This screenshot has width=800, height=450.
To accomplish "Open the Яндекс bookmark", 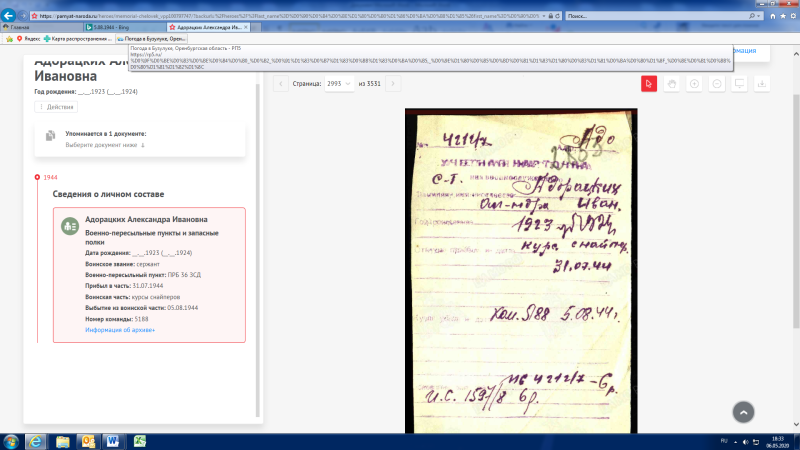I will (x=29, y=39).
